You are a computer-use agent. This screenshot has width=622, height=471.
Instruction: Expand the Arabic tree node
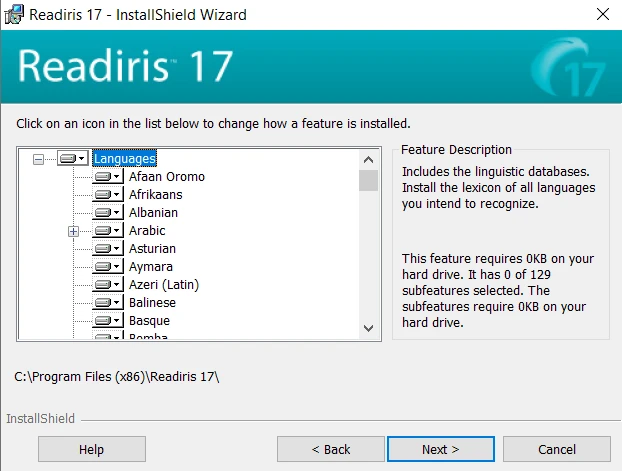click(x=73, y=231)
